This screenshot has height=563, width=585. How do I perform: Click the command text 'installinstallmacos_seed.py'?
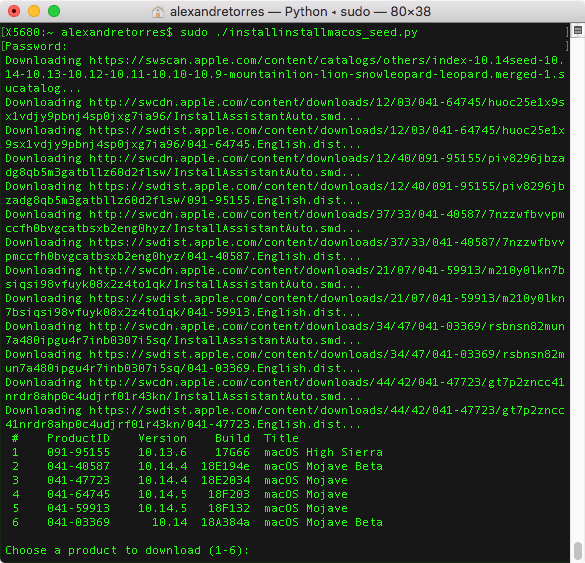click(323, 32)
